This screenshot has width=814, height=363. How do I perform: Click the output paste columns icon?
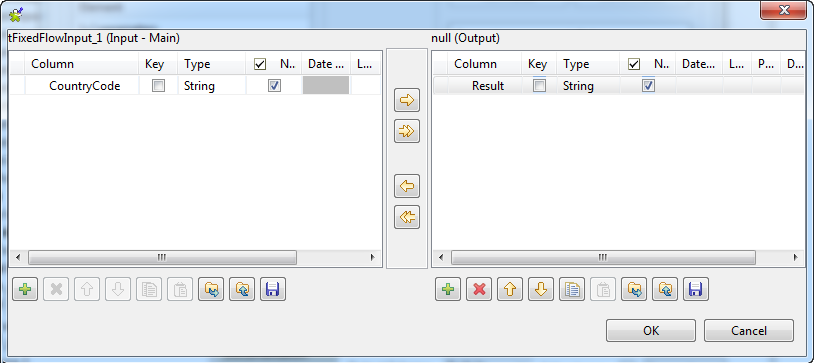coord(603,289)
